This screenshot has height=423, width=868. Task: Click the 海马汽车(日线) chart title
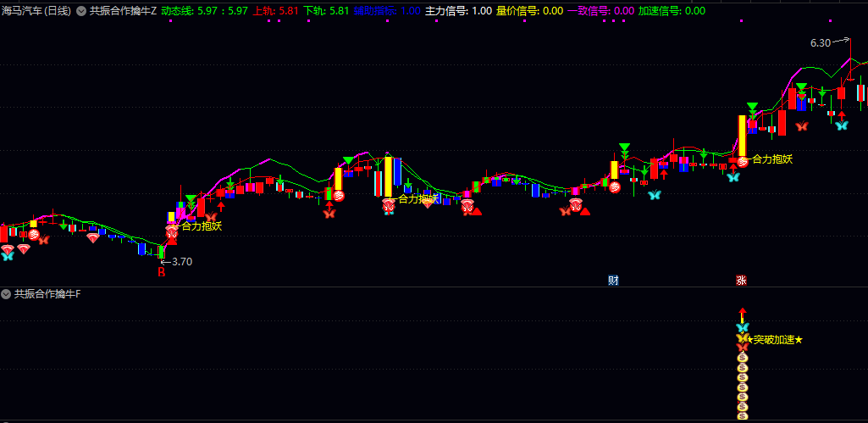(36, 10)
